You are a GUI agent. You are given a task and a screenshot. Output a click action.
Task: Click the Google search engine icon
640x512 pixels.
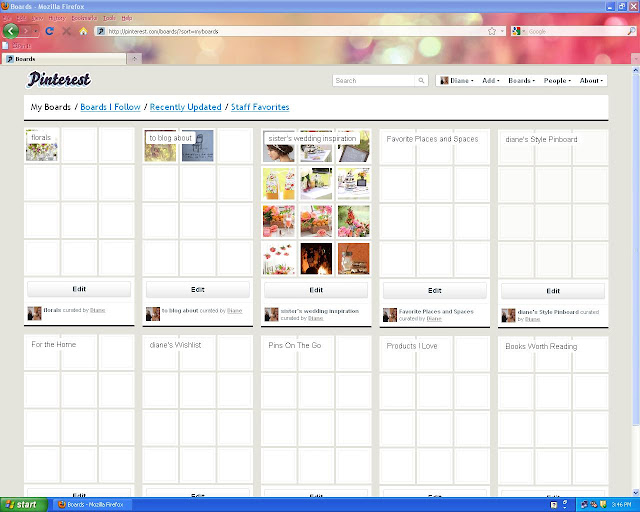click(x=516, y=31)
